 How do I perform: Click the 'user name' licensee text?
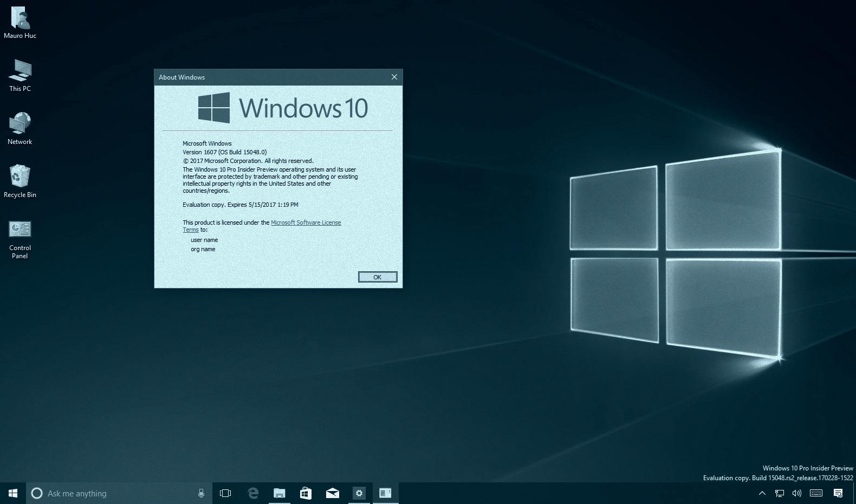(204, 240)
